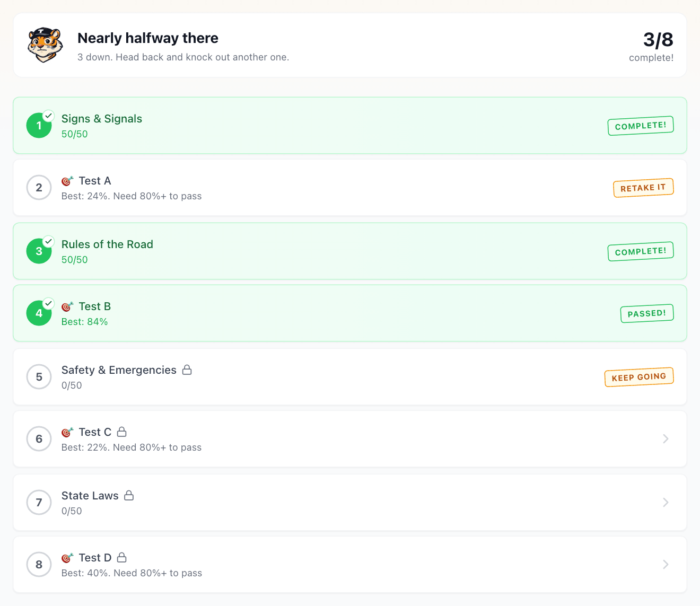Screen dimensions: 700x606
Task: Select the State Laws title
Action: [x=90, y=496]
